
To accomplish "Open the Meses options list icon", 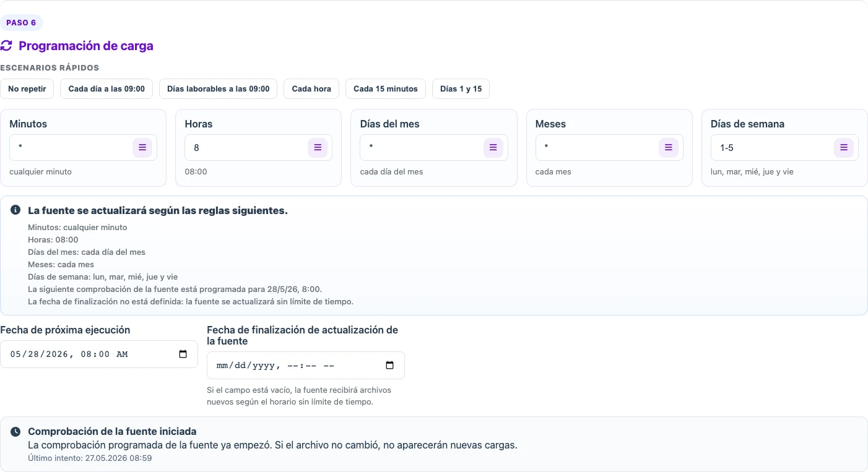I will (x=668, y=147).
